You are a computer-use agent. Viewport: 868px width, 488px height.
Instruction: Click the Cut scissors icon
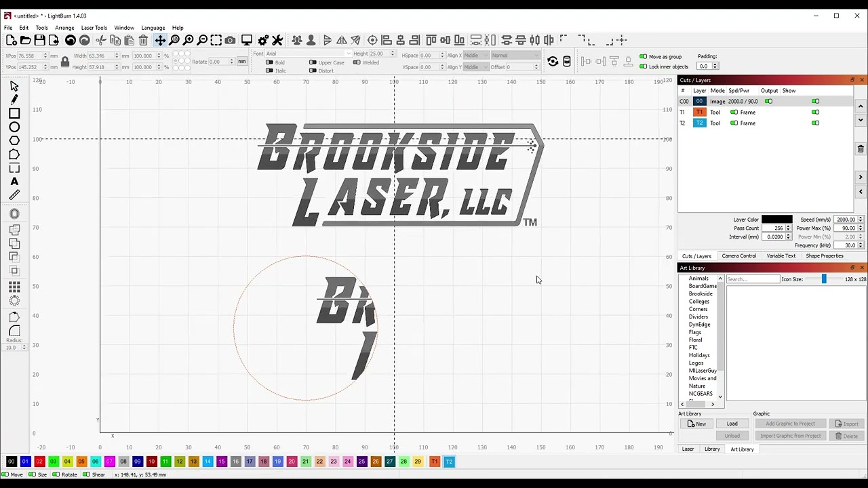pos(101,41)
